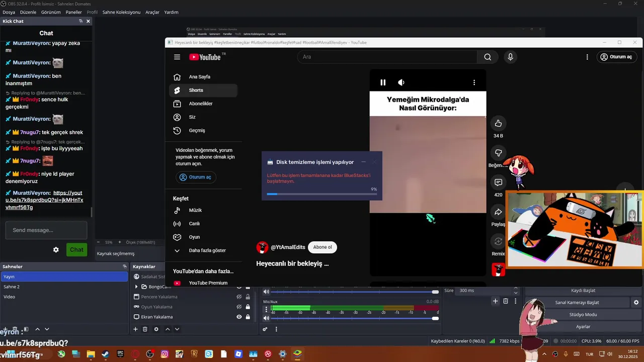Move source up with arrow
The height and width of the screenshot is (362, 644).
point(168,329)
